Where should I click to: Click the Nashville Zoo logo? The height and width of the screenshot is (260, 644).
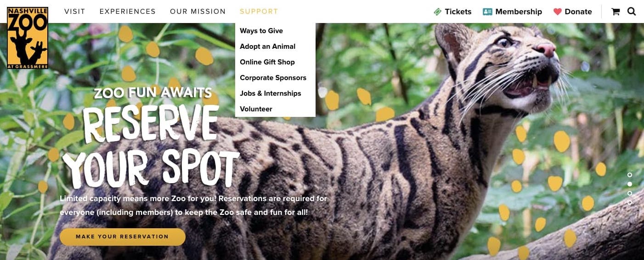tap(28, 38)
